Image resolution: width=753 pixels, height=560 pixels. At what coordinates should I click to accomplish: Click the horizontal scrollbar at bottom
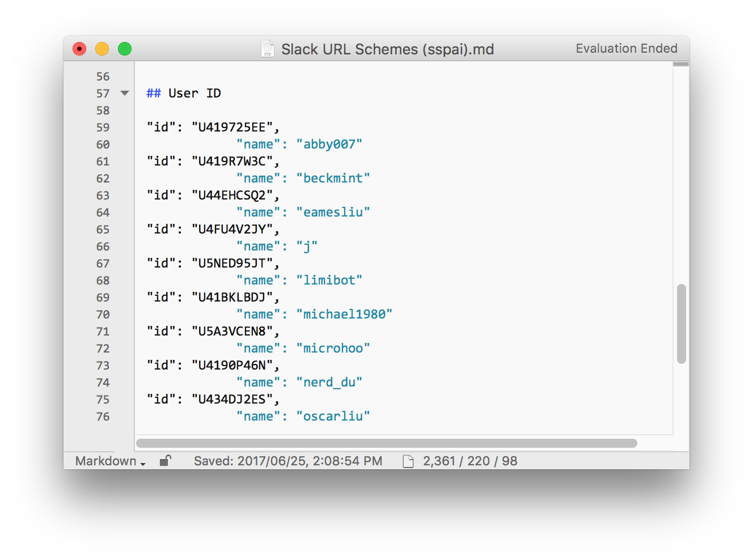pos(386,443)
